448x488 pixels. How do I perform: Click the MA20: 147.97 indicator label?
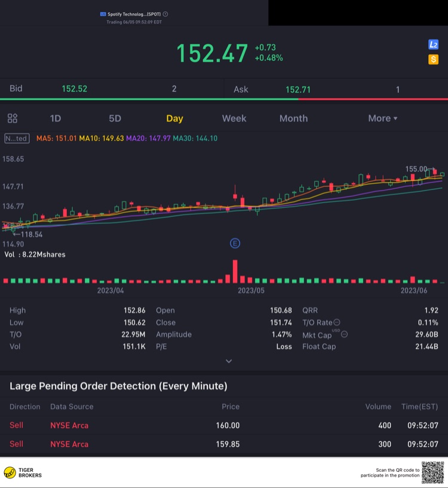[148, 138]
